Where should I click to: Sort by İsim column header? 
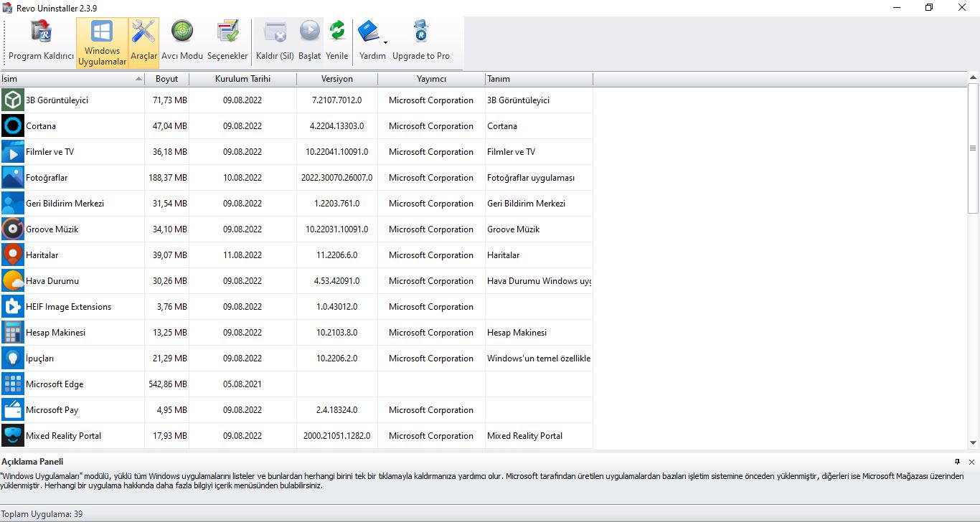pyautogui.click(x=72, y=79)
